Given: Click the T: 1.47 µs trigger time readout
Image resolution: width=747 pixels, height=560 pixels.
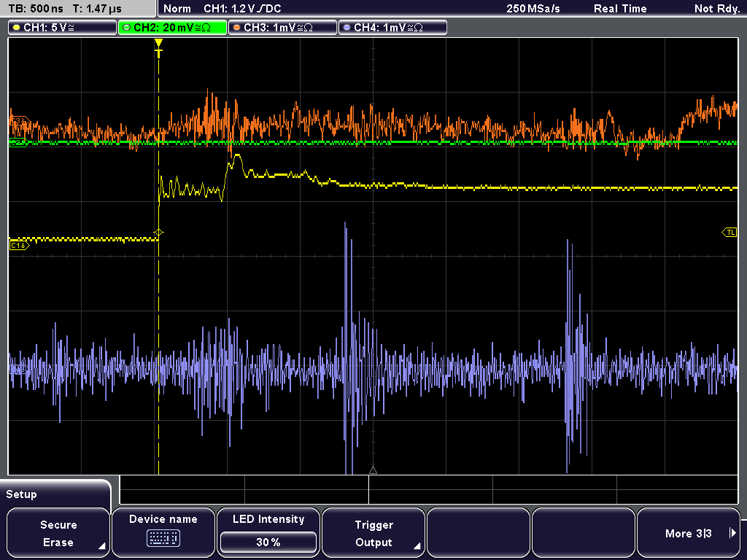Looking at the screenshot, I should 97,9.
